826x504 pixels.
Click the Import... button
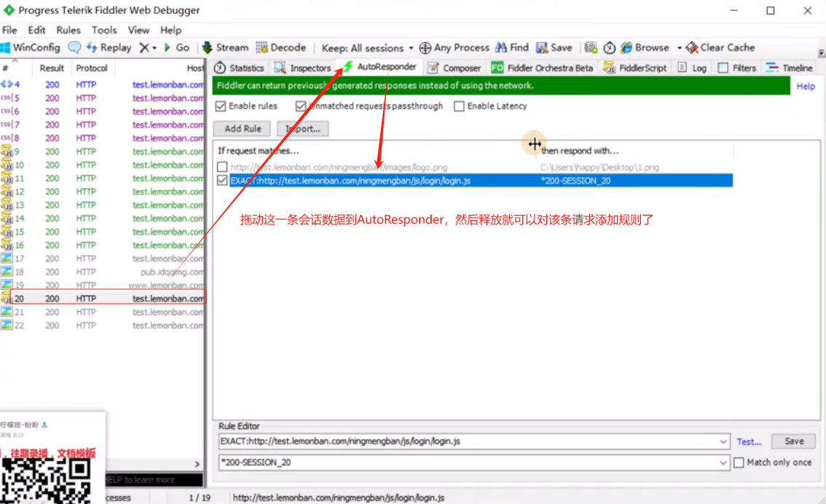pyautogui.click(x=302, y=128)
